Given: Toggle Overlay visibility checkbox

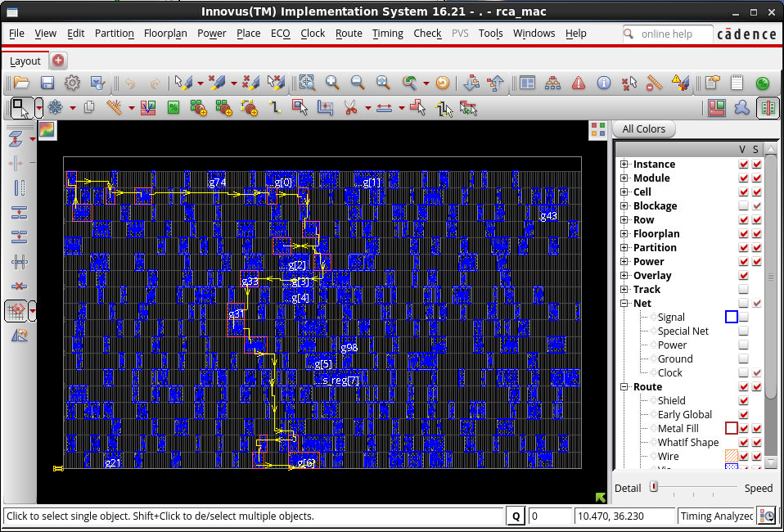Looking at the screenshot, I should (x=744, y=276).
